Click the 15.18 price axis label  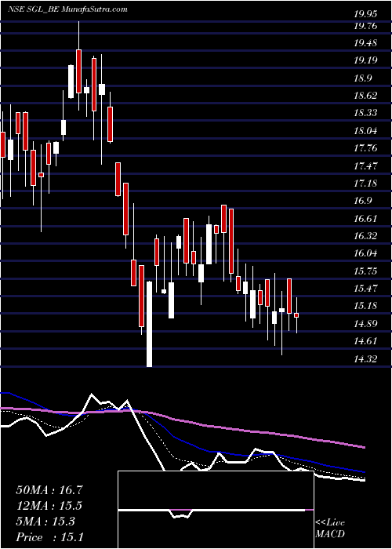point(366,306)
